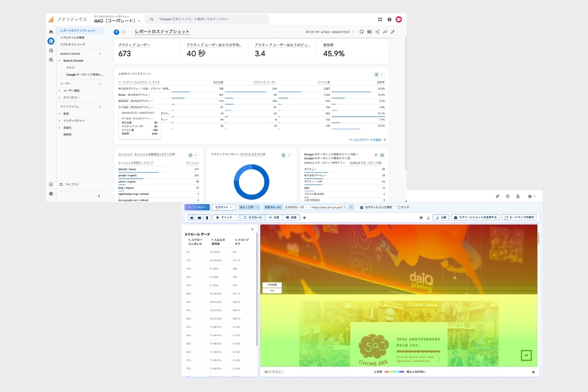Screen dimensions: 588x392
Task: Click the heatmap URL filter field
Action: coord(329,207)
